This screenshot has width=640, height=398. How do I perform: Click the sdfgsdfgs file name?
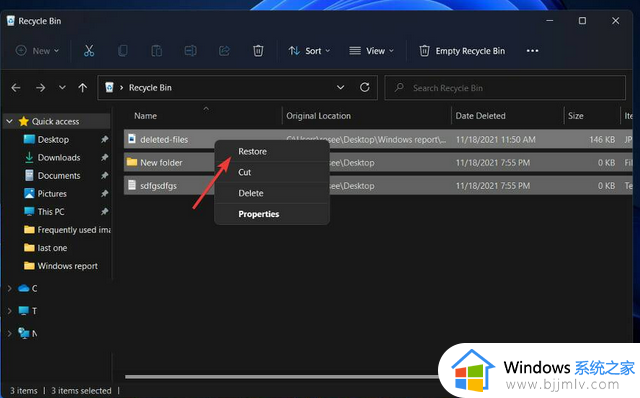(x=158, y=186)
